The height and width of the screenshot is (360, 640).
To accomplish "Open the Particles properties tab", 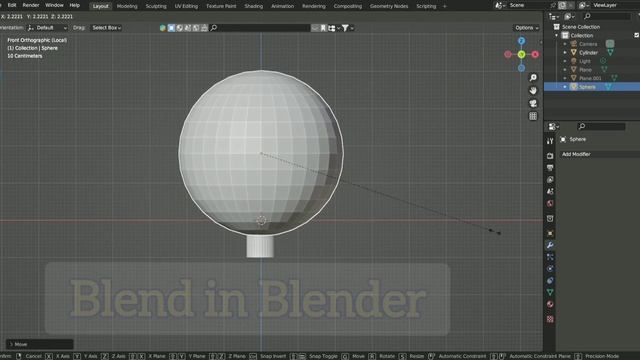I will (550, 257).
